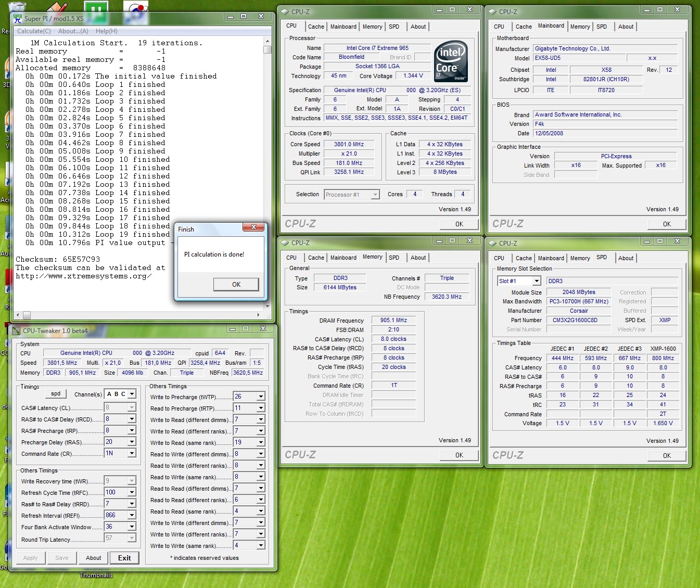Viewport: 700px width, 588px height.
Task: Click the Intel Core i7 logo
Action: 451,61
